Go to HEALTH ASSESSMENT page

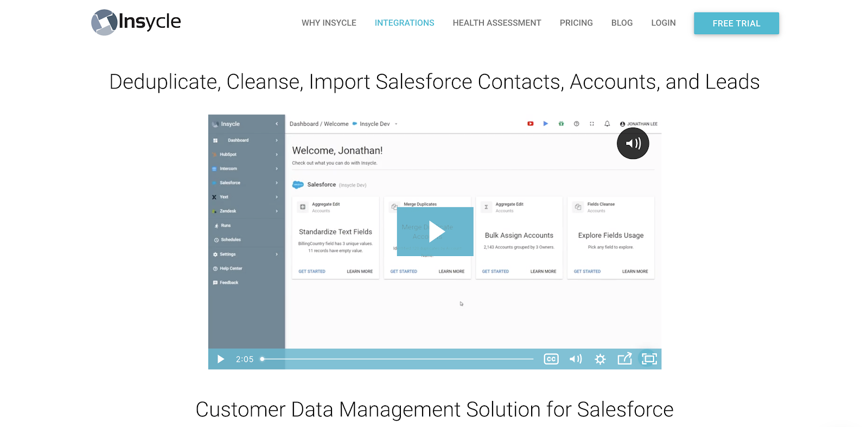pyautogui.click(x=497, y=23)
